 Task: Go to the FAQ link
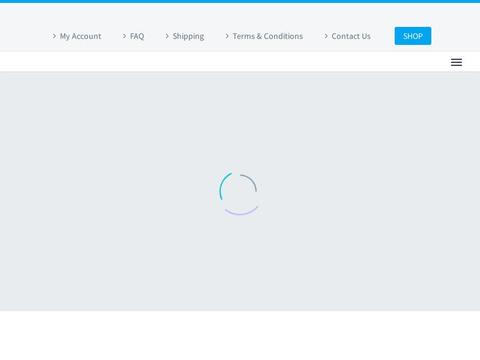pyautogui.click(x=137, y=36)
